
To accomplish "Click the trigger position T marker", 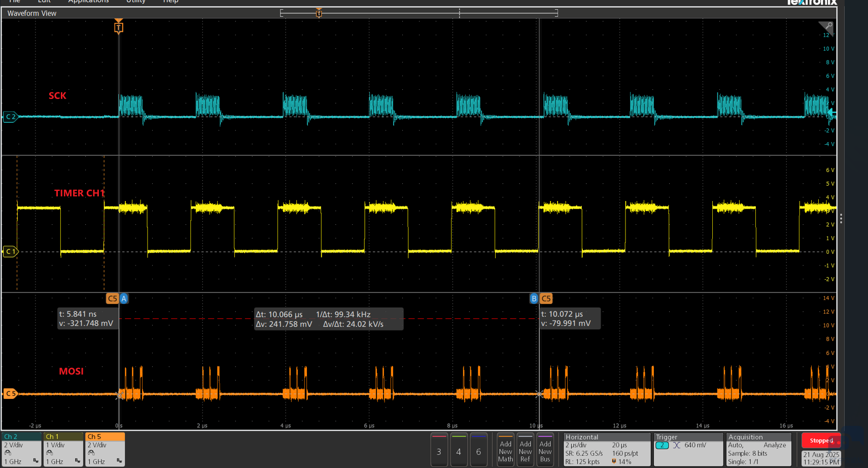I will point(119,27).
